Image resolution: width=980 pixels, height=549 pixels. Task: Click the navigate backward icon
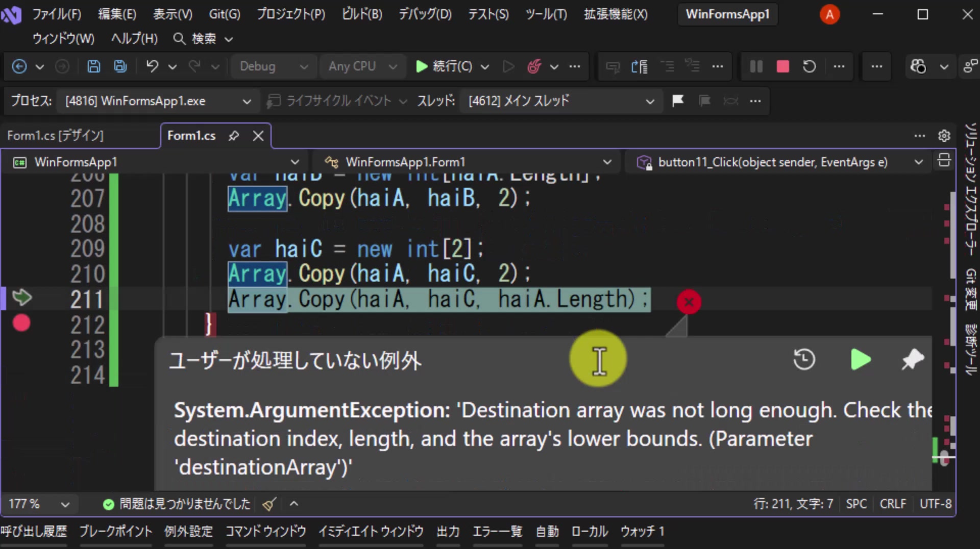(19, 66)
